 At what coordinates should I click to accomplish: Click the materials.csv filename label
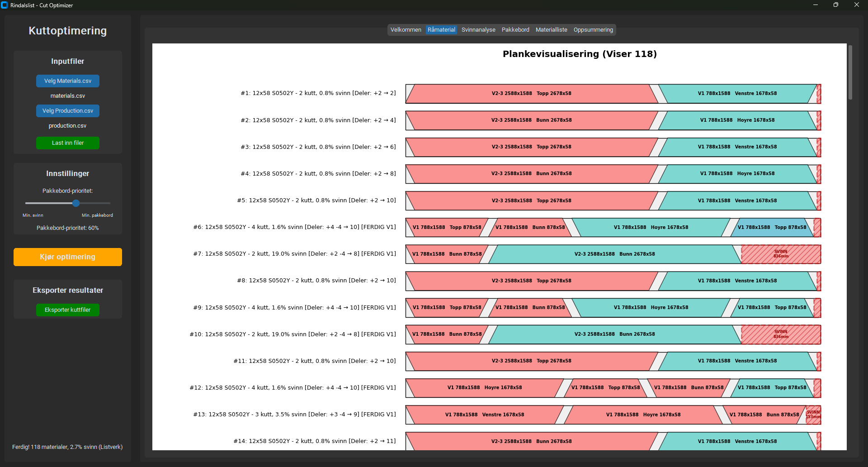tap(67, 95)
